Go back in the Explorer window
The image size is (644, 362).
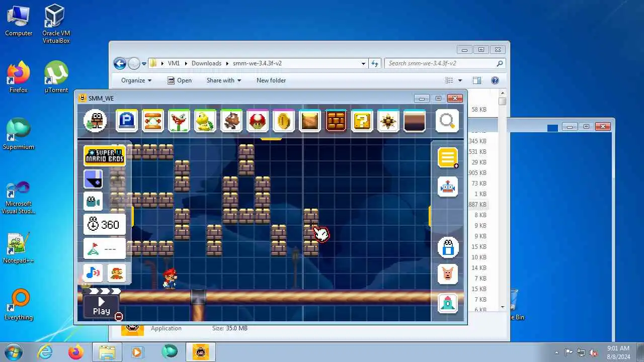click(x=120, y=63)
